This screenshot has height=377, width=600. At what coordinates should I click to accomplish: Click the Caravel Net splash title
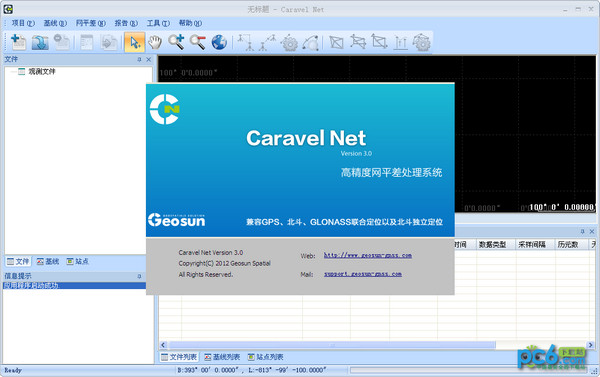tap(306, 138)
